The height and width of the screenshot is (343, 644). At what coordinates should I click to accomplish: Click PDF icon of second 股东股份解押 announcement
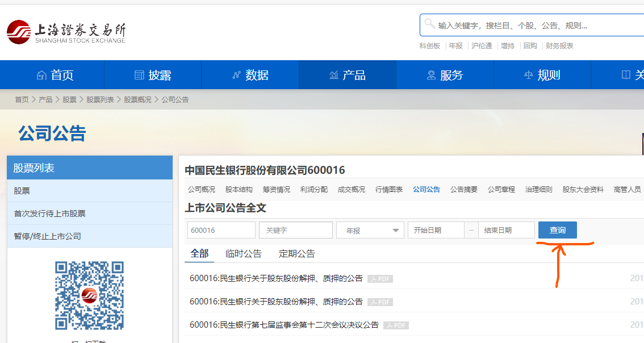tap(380, 302)
